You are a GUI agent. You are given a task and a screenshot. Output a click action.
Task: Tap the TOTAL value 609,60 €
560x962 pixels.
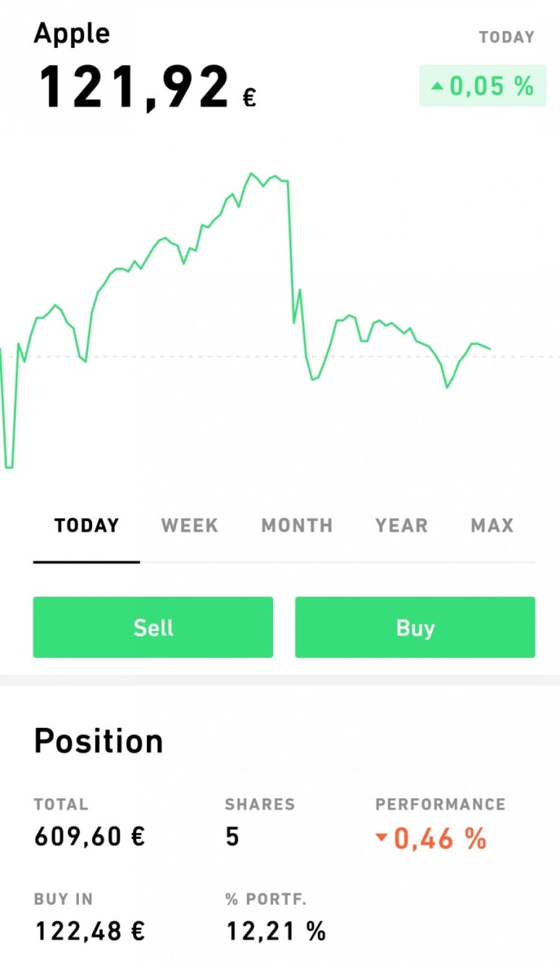90,837
